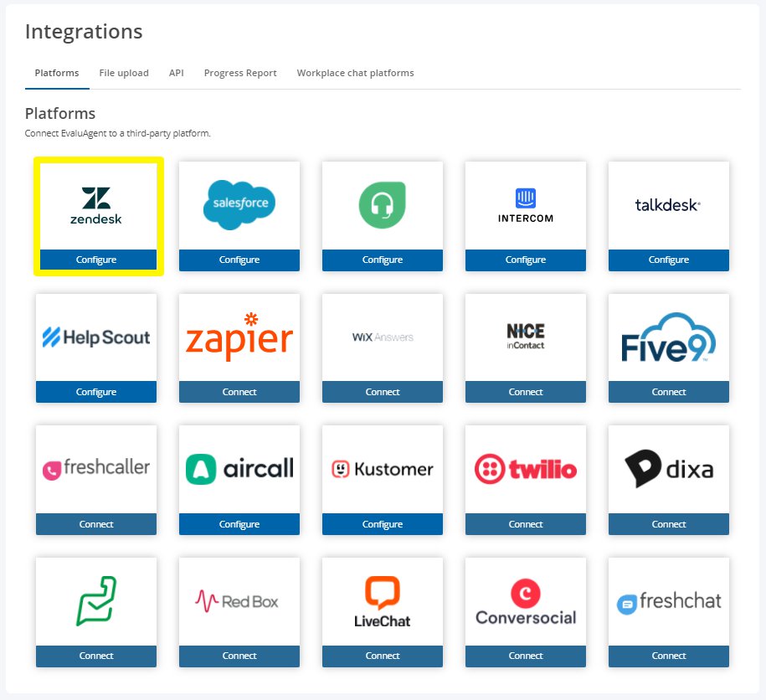
Task: Open the Progress Report tab
Action: tap(240, 74)
